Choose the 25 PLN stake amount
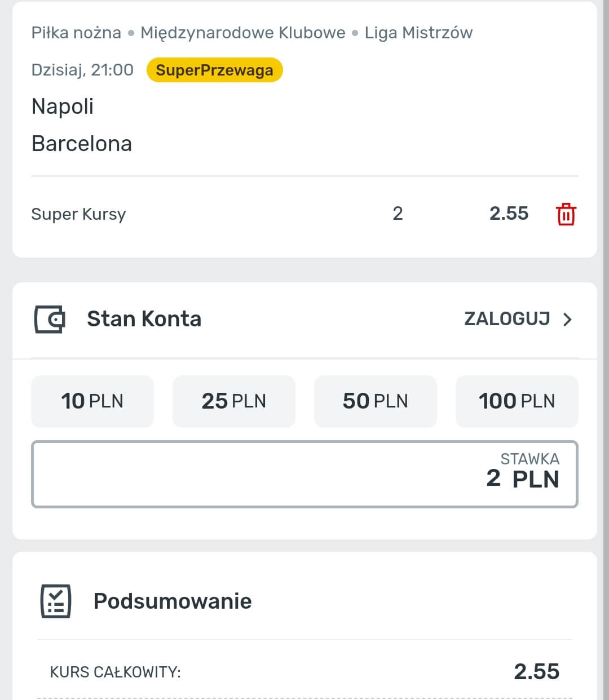The height and width of the screenshot is (700, 609). click(234, 401)
